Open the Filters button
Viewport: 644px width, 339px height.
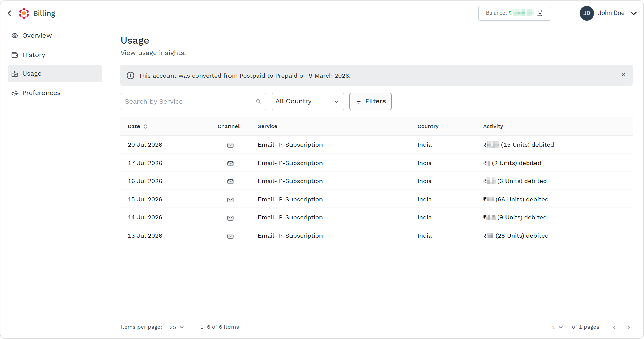click(x=370, y=102)
